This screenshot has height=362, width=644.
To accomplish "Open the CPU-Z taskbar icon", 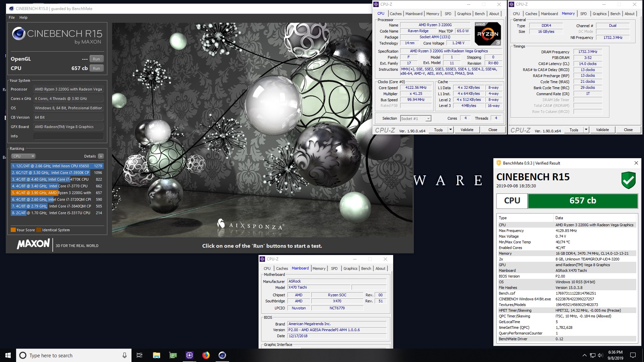I will (x=190, y=355).
